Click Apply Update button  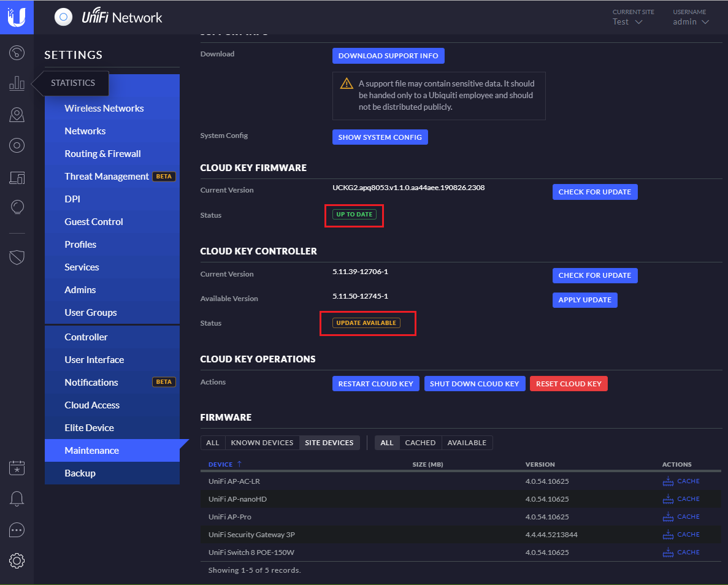(585, 300)
